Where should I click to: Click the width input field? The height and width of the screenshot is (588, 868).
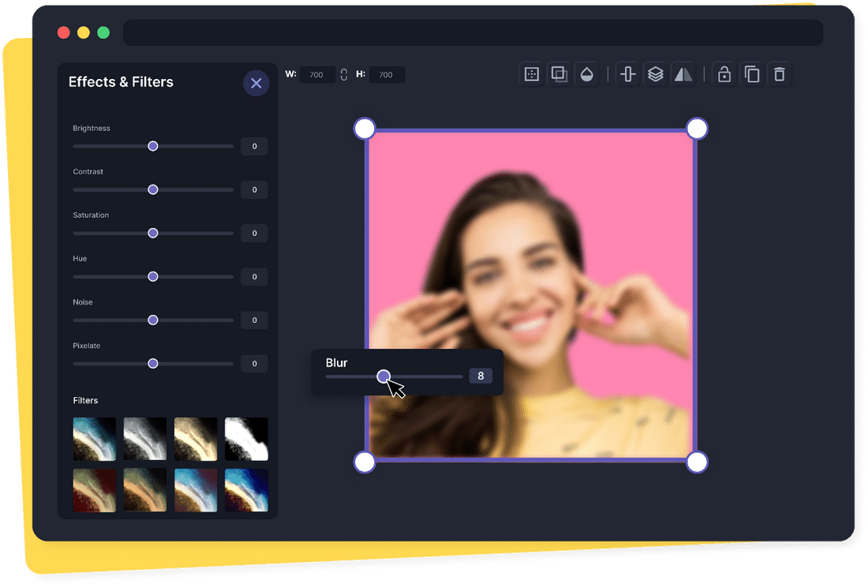point(317,75)
